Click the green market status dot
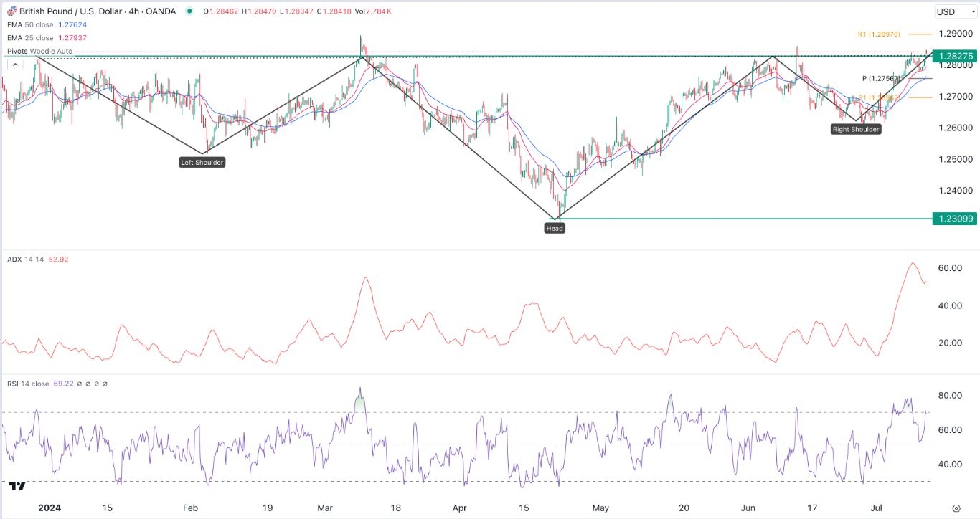 [x=189, y=11]
